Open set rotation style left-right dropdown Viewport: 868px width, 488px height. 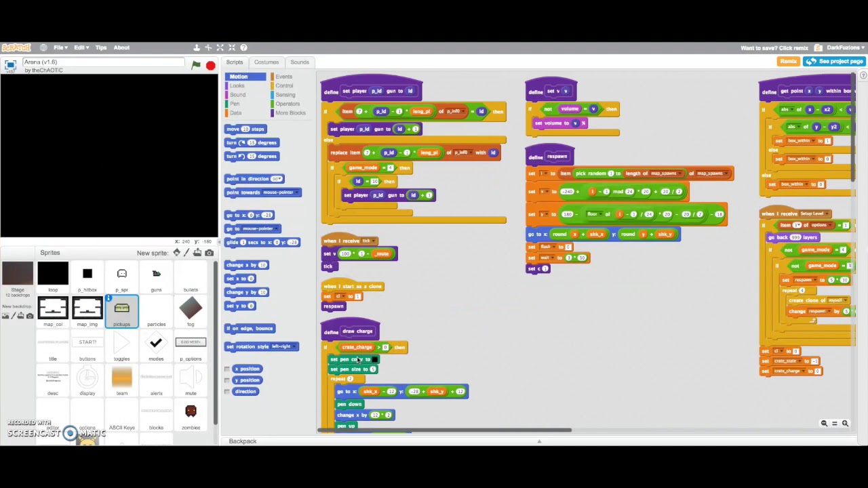pos(283,346)
